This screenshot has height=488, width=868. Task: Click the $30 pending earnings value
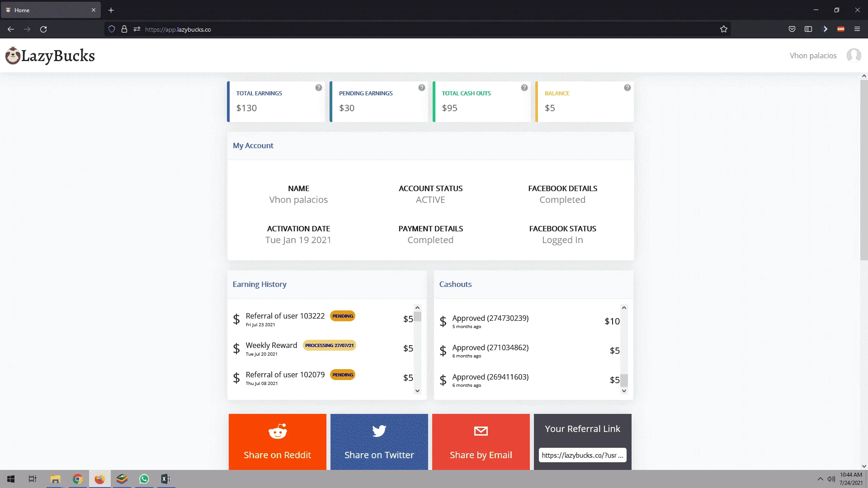[x=347, y=108]
